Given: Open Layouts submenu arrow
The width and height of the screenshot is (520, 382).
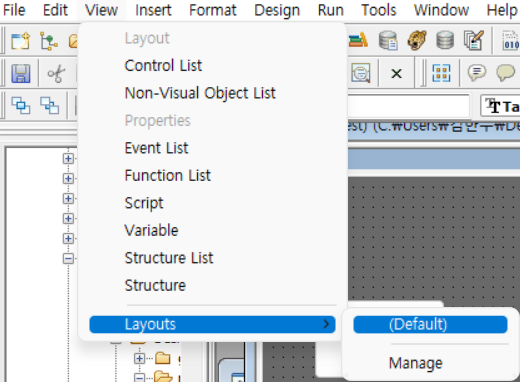Looking at the screenshot, I should pyautogui.click(x=326, y=324).
